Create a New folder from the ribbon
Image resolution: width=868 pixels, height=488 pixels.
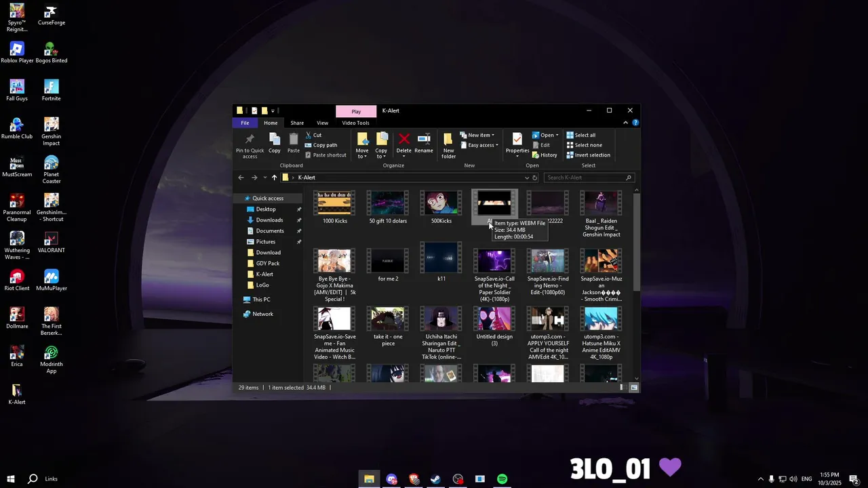coord(448,145)
